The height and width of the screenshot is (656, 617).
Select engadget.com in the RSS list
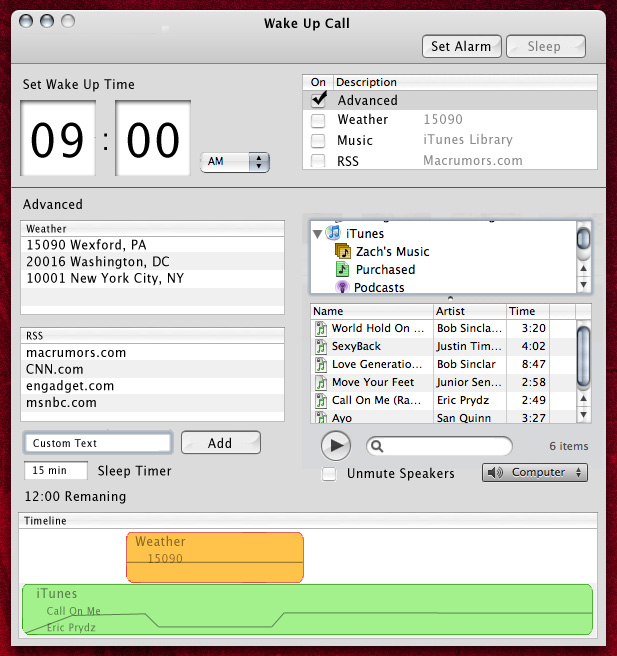[x=152, y=386]
